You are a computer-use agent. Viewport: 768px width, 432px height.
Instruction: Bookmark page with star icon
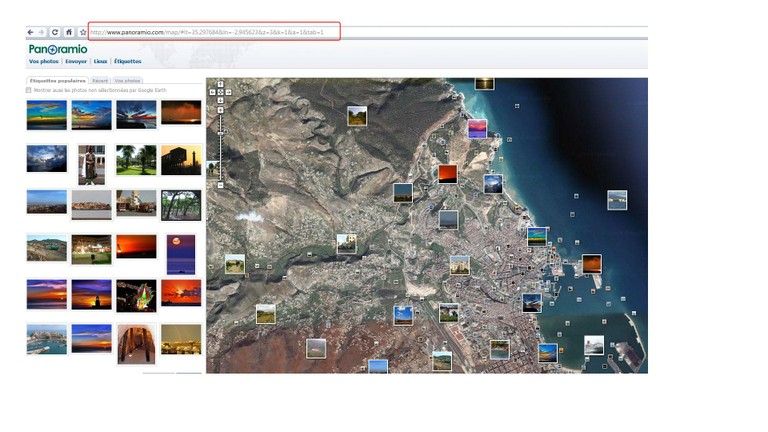[x=82, y=32]
